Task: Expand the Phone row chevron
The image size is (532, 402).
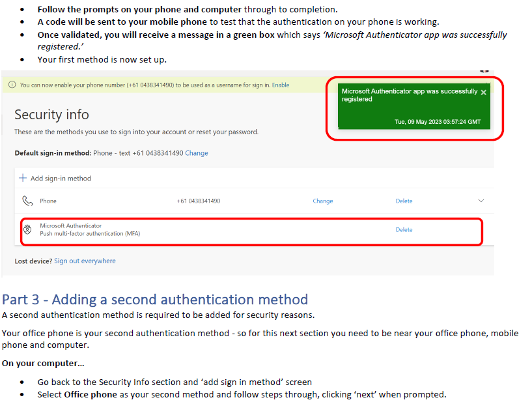Action: [481, 201]
